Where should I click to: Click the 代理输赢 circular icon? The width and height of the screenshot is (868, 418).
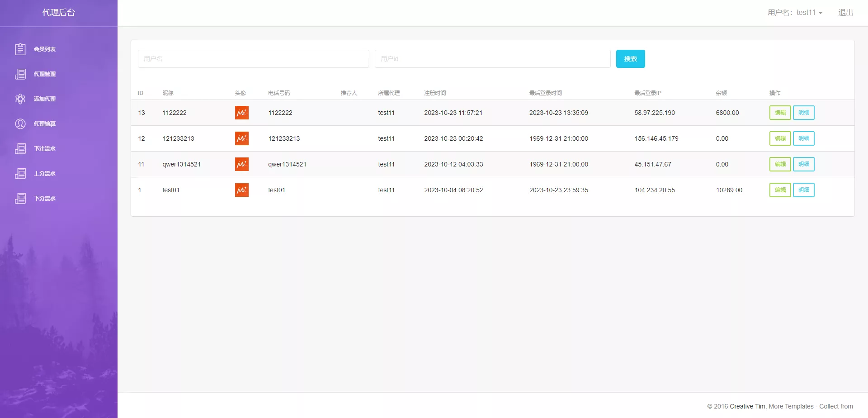pos(20,123)
